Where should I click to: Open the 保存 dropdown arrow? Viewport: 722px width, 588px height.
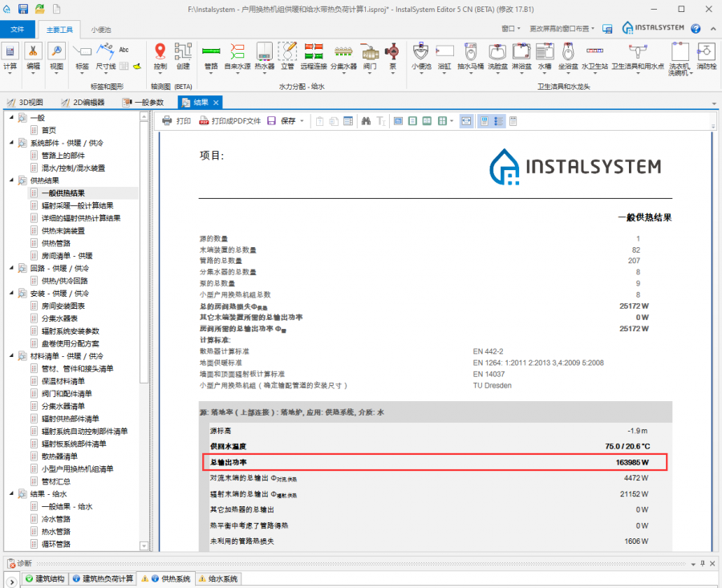pyautogui.click(x=302, y=121)
